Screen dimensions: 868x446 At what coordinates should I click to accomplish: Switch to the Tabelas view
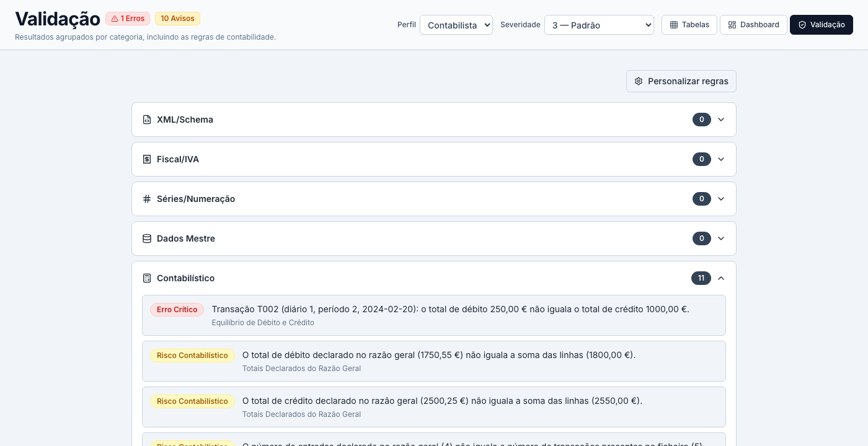coord(689,25)
